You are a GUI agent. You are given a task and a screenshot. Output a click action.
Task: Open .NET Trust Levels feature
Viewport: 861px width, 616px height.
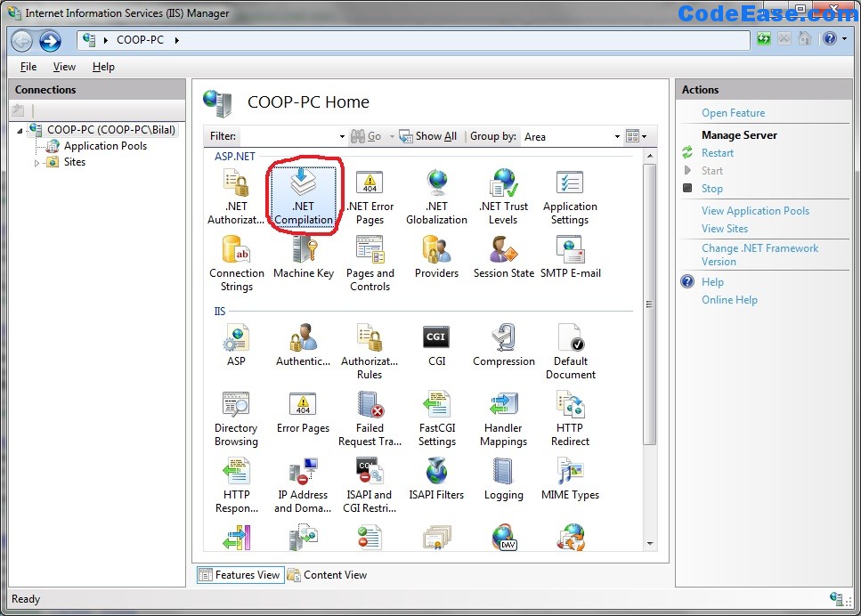coord(503,197)
